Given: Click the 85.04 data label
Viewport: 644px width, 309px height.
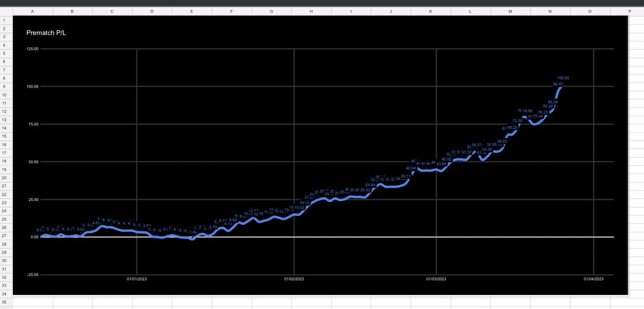Looking at the screenshot, I should tap(553, 102).
